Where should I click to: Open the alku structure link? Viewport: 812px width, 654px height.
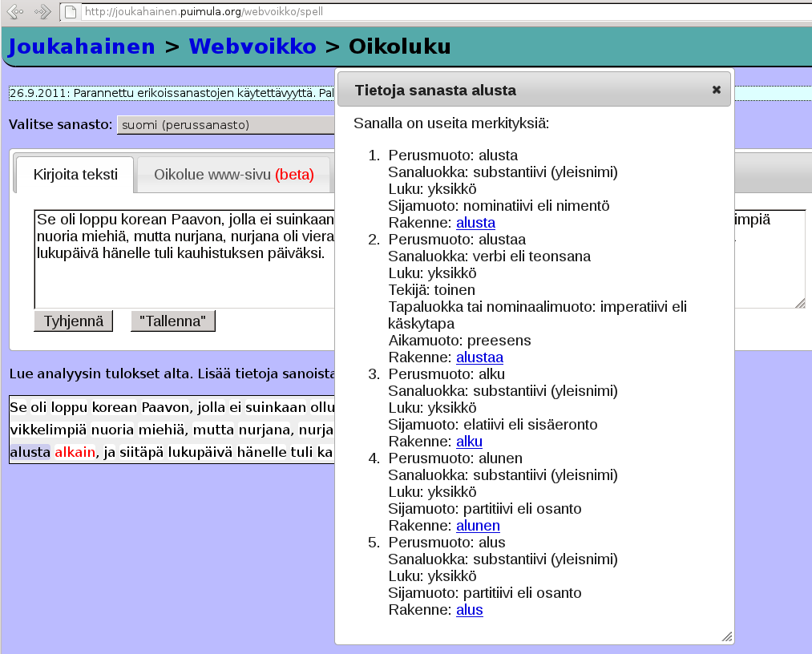click(469, 441)
